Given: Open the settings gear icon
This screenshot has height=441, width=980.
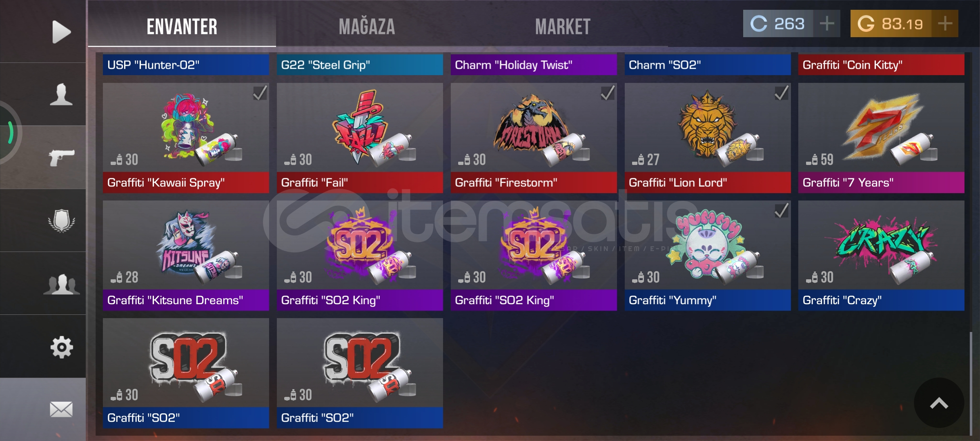Looking at the screenshot, I should point(62,347).
